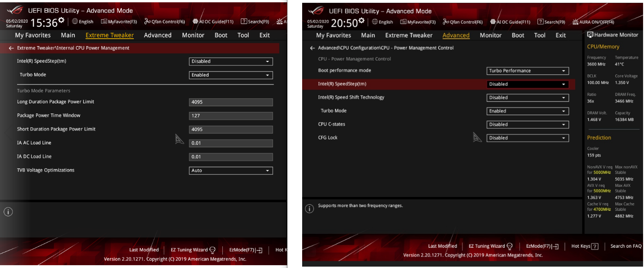Image resolution: width=644 pixels, height=268 pixels.
Task: Open Turbo Mode dropdown in Advanced page
Action: tap(528, 111)
